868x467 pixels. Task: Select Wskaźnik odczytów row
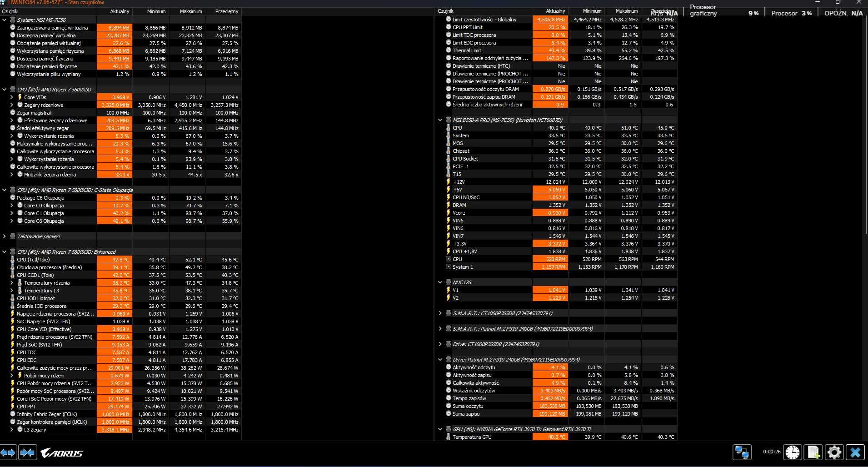point(557,391)
